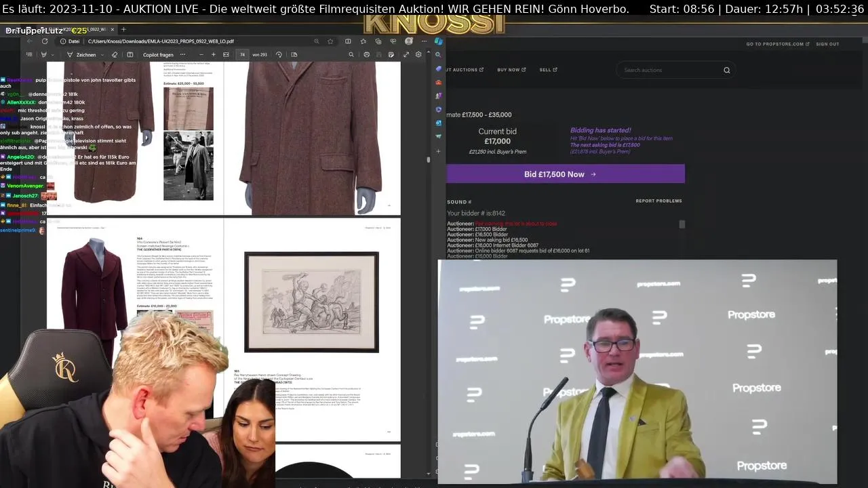Click auctioneer log scrollbar thumb
Image resolution: width=868 pixels, height=488 pixels.
coord(682,224)
